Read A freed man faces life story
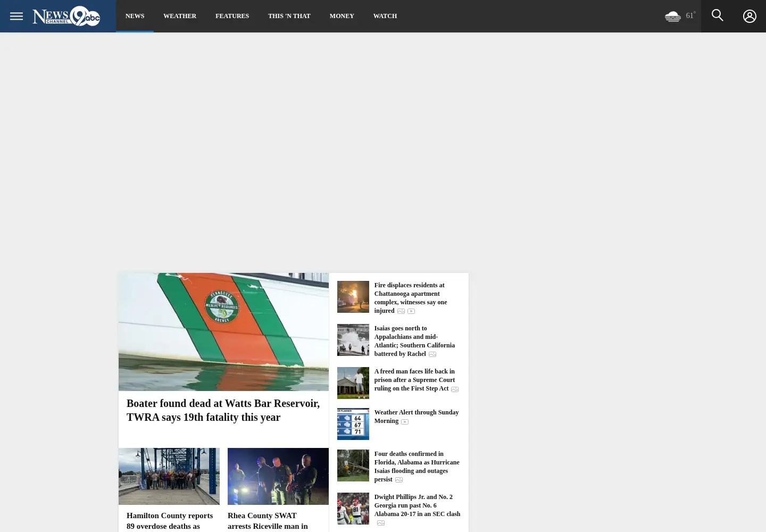 click(x=414, y=380)
